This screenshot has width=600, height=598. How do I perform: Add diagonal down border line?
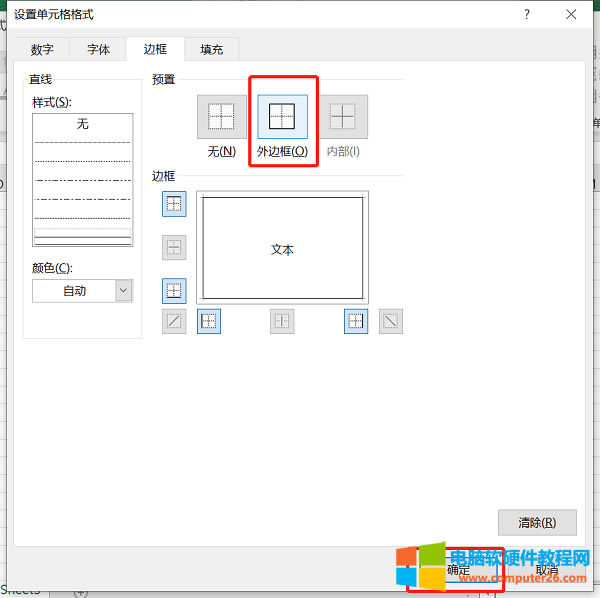[x=391, y=321]
